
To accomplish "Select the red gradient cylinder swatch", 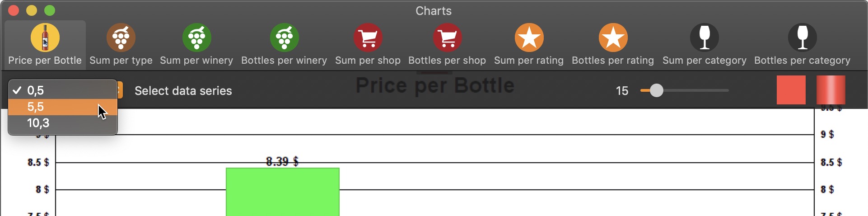I will [x=831, y=90].
